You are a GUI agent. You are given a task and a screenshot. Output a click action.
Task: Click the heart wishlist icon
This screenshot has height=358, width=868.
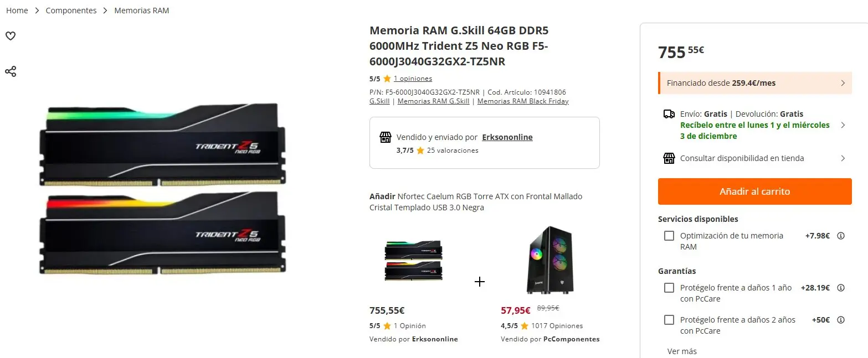pos(11,36)
